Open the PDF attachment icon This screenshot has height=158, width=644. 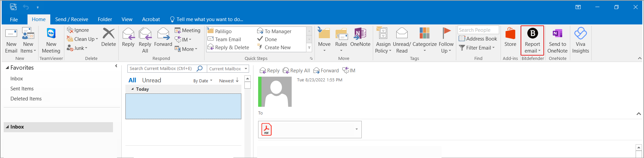pos(267,130)
